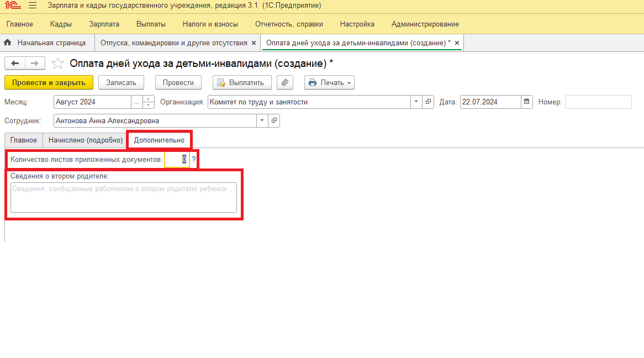
Task: Open the Печать dropdown menu
Action: (x=329, y=82)
